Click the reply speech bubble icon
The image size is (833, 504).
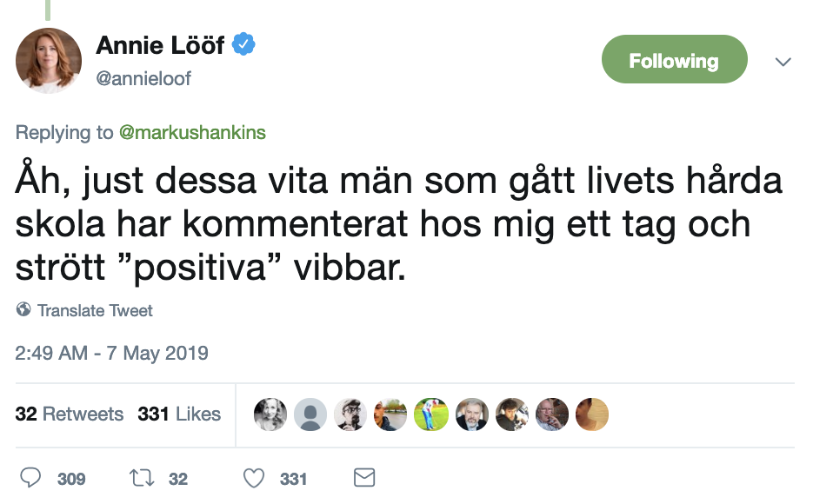[30, 478]
